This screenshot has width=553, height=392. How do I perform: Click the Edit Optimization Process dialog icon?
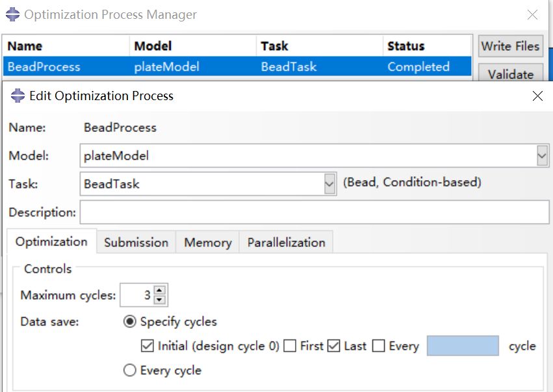click(18, 96)
